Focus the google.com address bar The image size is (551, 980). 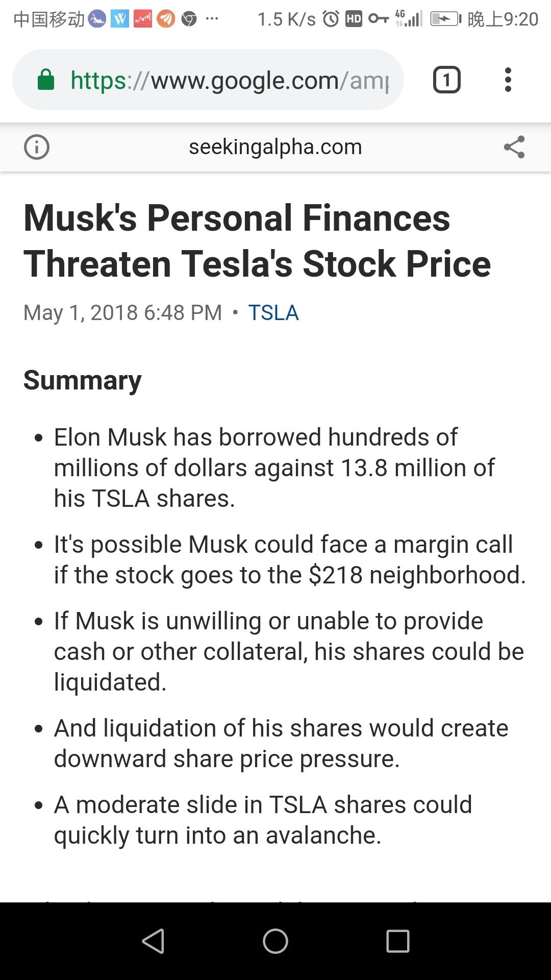point(208,80)
